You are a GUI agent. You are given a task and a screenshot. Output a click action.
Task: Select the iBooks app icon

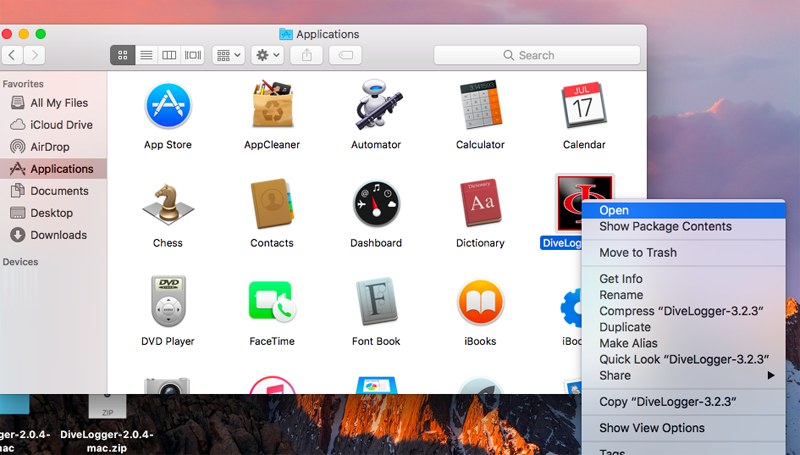[x=481, y=302]
